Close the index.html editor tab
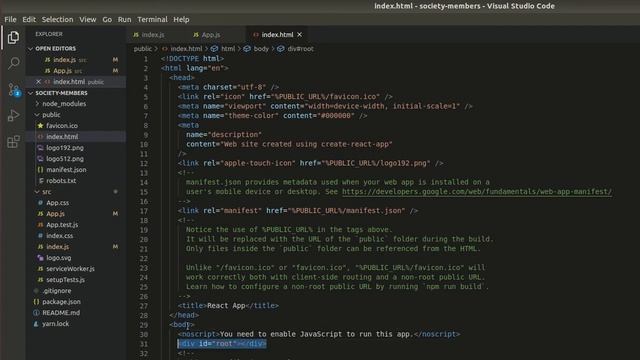 (300, 35)
